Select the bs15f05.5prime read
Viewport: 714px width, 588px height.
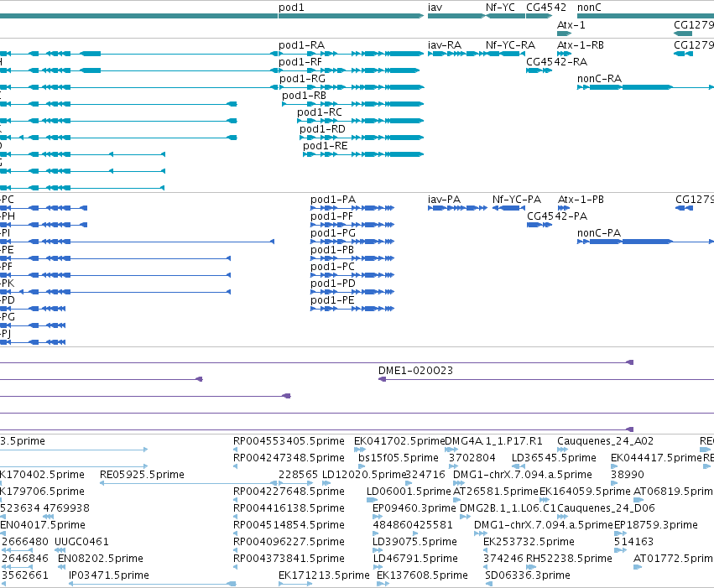tap(362, 466)
